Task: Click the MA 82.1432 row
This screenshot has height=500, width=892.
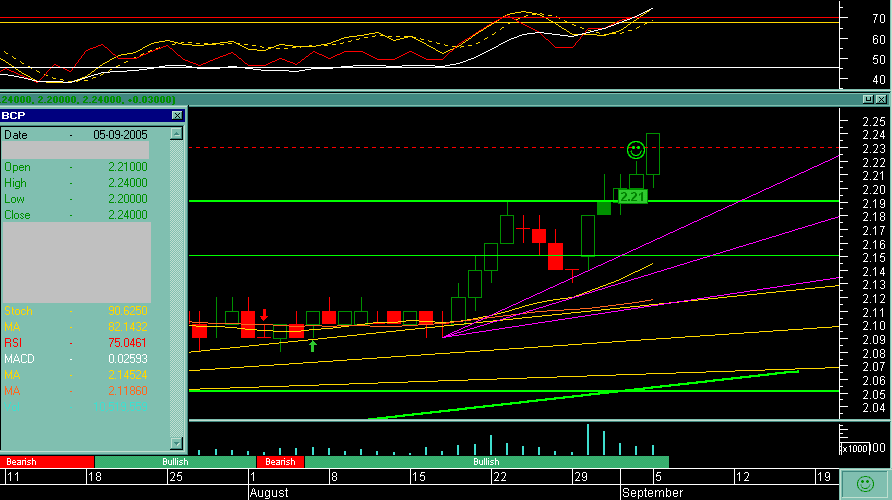Action: tap(76, 327)
